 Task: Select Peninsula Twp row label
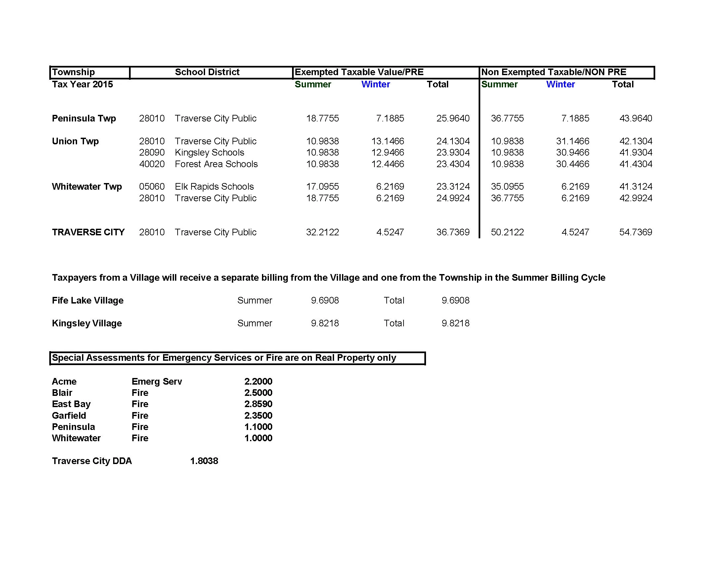(84, 118)
